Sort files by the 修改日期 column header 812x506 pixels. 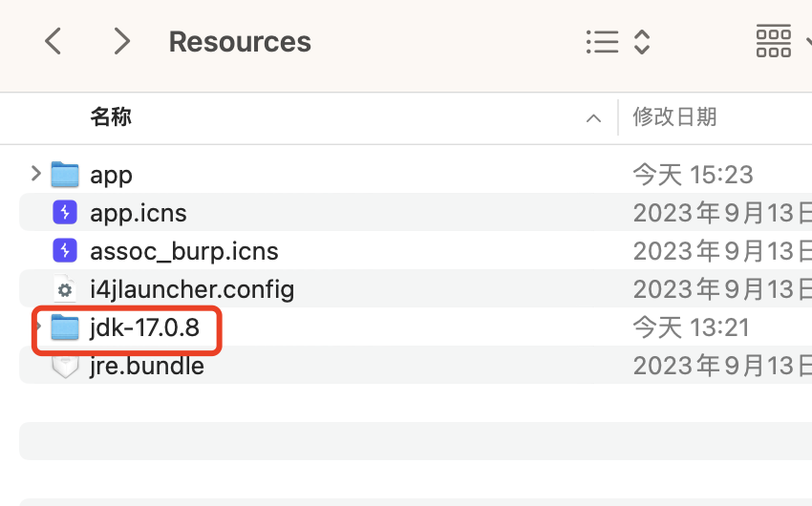pos(674,116)
